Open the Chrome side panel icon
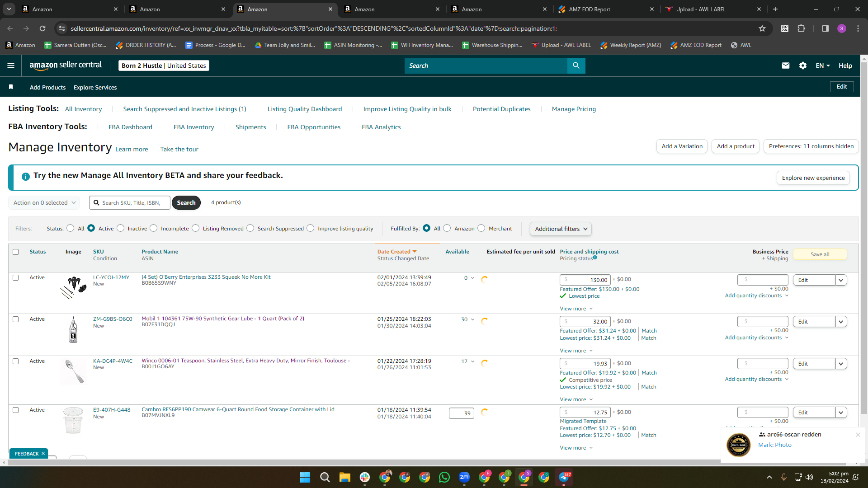 (x=826, y=28)
